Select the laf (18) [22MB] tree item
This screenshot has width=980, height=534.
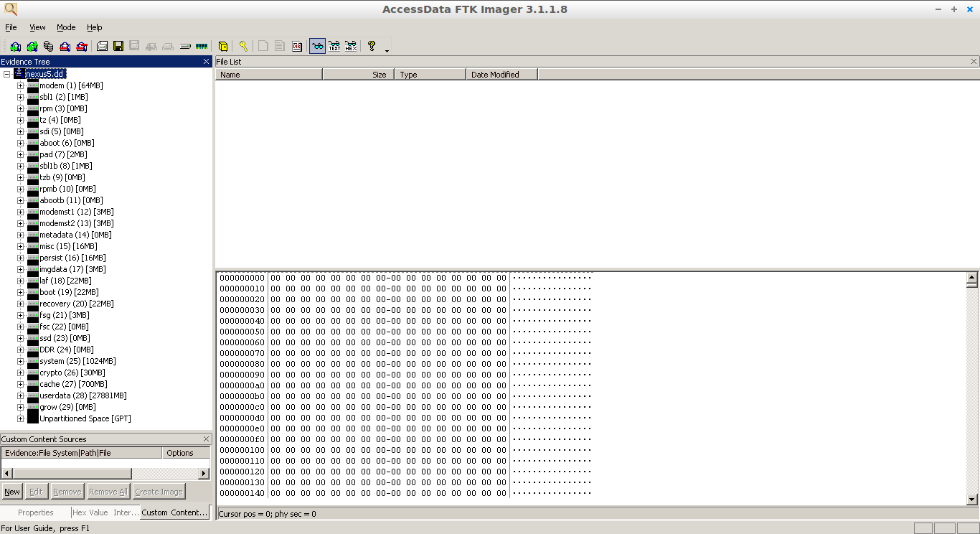[65, 281]
